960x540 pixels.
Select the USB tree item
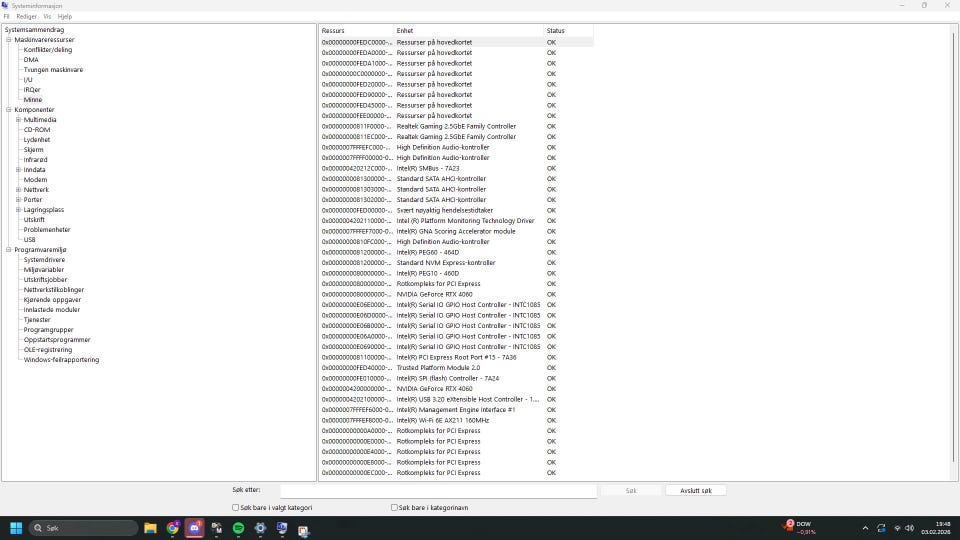pyautogui.click(x=29, y=239)
